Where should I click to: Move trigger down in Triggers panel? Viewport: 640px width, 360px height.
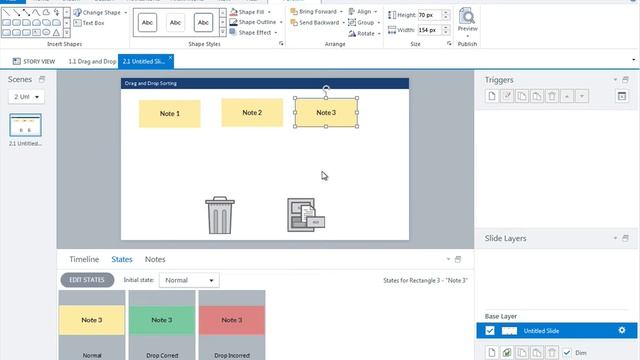coord(582,96)
